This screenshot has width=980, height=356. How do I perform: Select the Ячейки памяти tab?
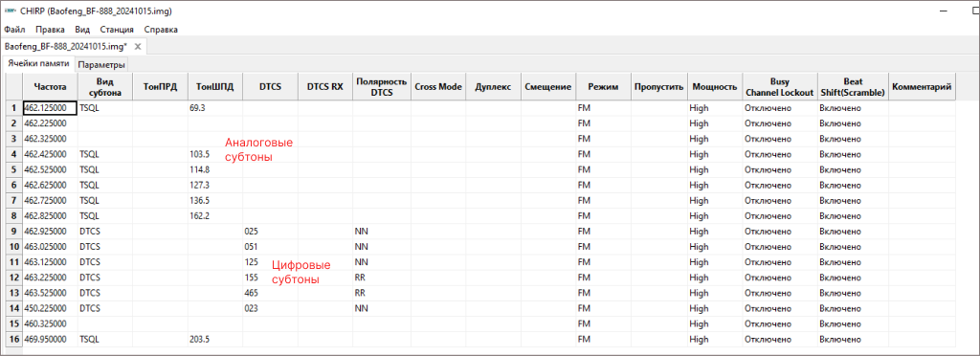pos(38,64)
